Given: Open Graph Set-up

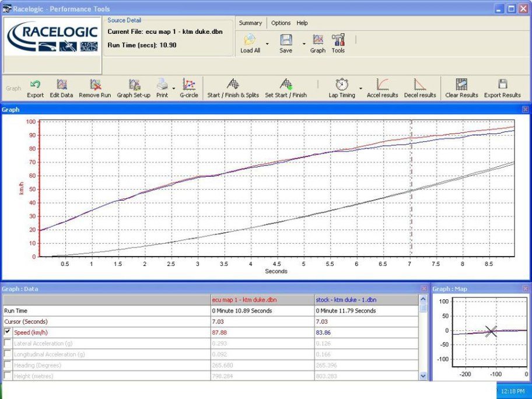Looking at the screenshot, I should [x=134, y=85].
